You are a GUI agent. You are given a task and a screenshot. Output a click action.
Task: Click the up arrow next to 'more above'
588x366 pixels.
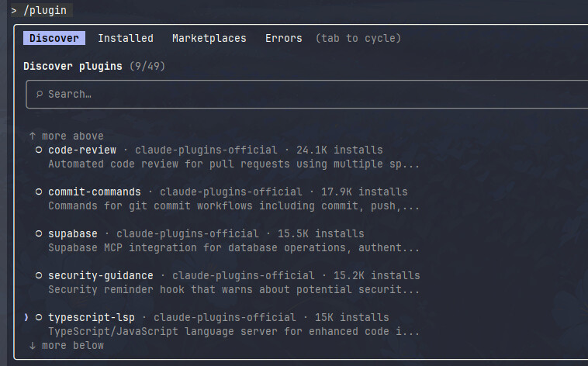coord(33,136)
